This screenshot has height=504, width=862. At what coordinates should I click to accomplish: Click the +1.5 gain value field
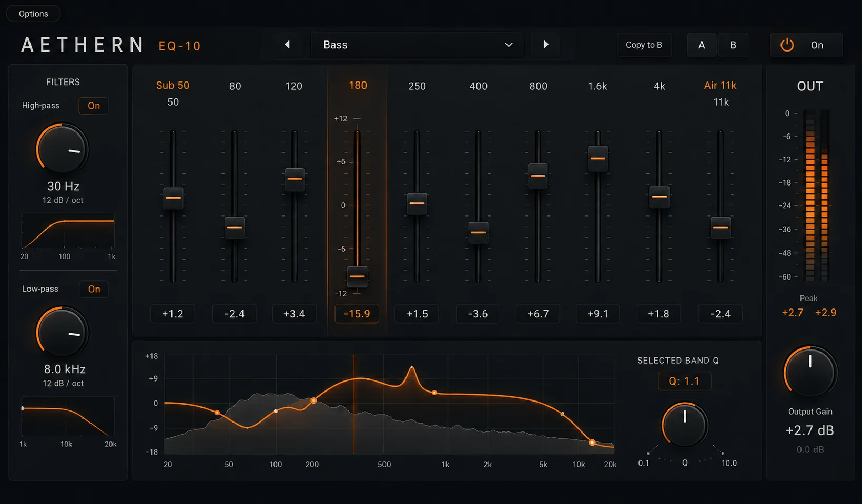[417, 314]
